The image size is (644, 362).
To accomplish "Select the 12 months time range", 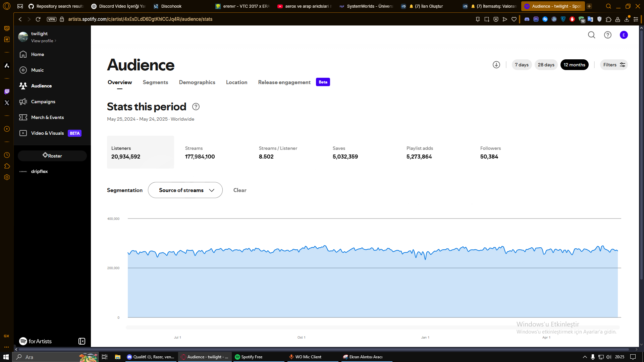I will coord(574,65).
